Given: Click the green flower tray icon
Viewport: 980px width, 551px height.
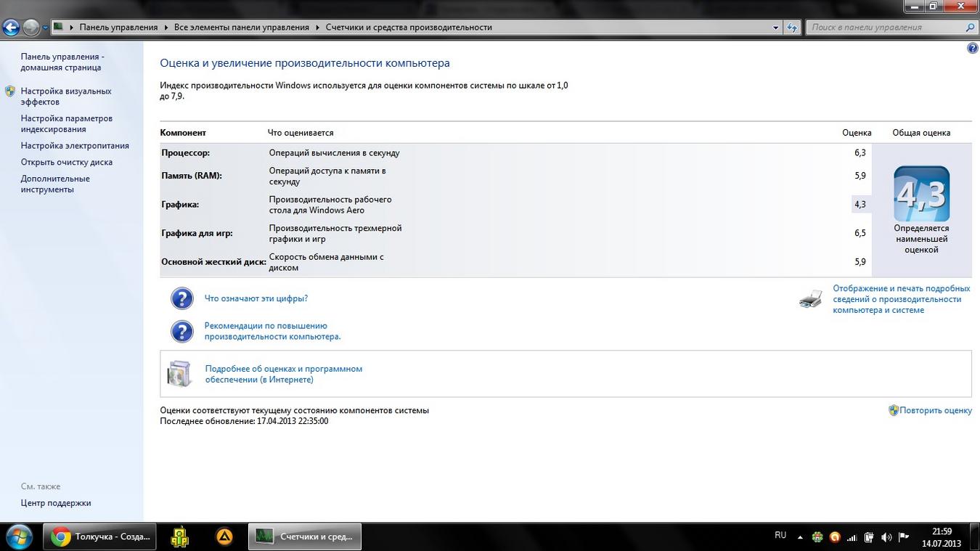Looking at the screenshot, I should pos(818,538).
